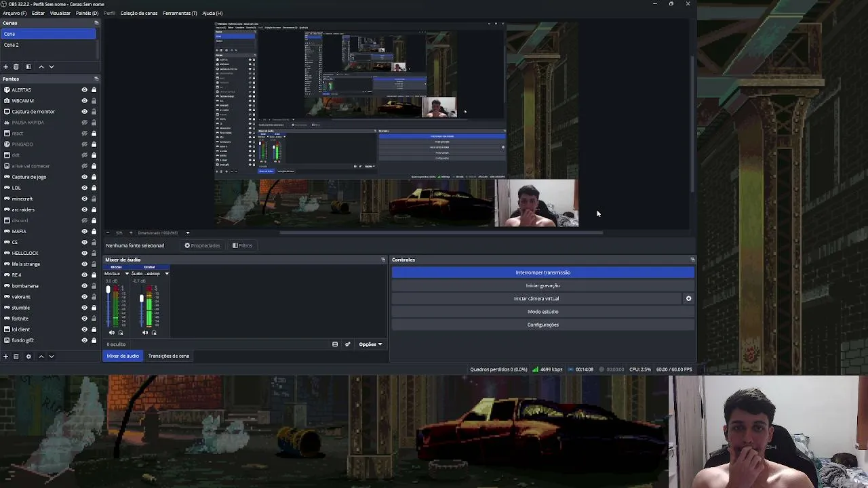Zoom out the preview with minus
The height and width of the screenshot is (488, 868).
point(108,233)
